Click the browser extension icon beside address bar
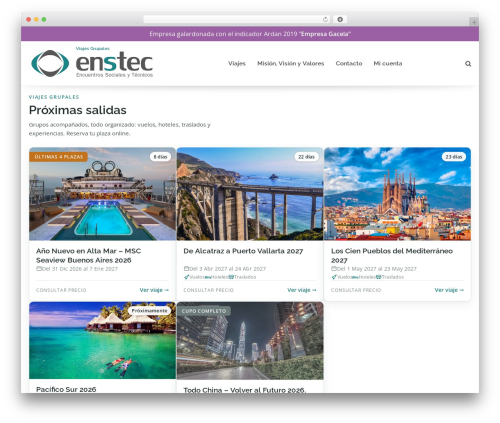 340,19
